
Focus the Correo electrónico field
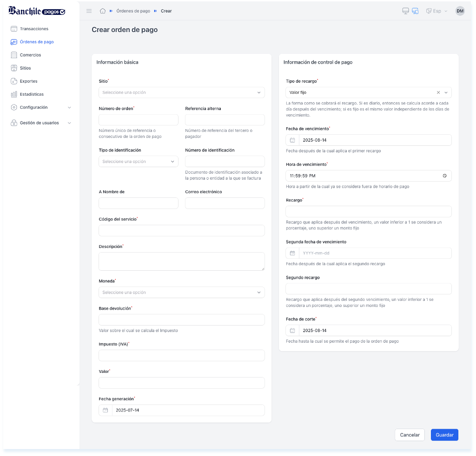click(x=225, y=203)
